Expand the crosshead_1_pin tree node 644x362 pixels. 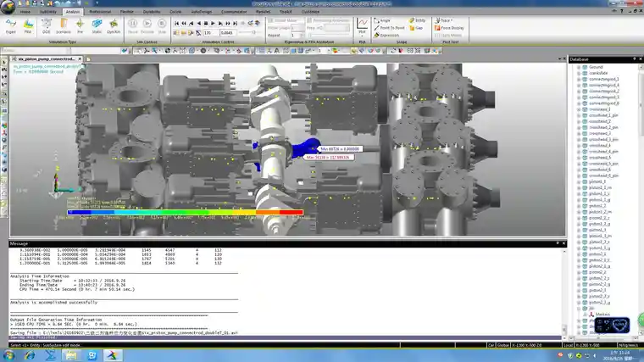pos(579,115)
